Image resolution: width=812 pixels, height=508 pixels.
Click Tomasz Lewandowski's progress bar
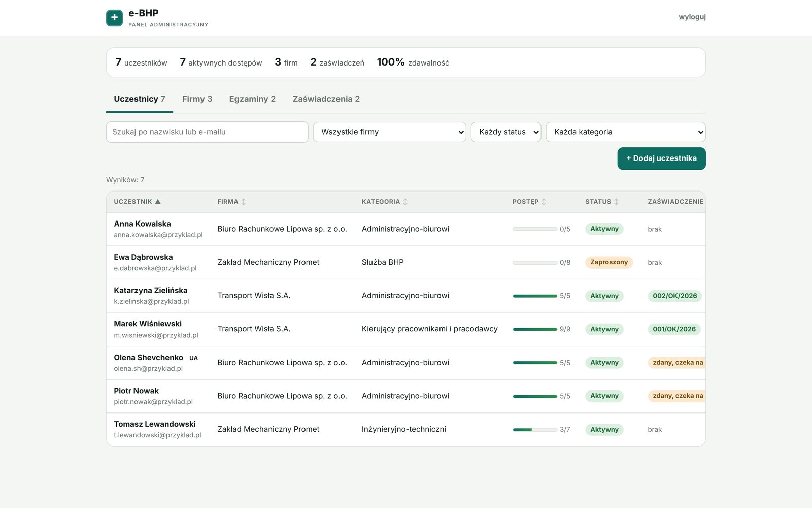pyautogui.click(x=535, y=430)
